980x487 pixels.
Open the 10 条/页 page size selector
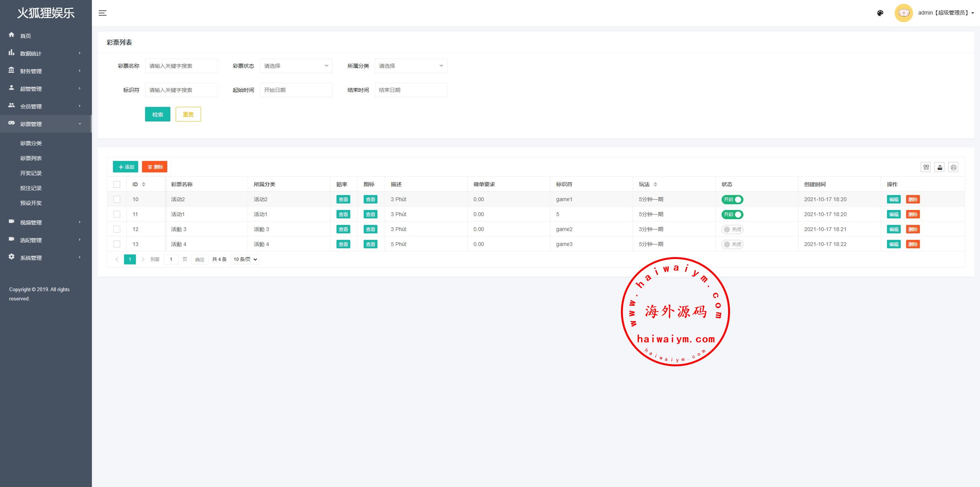[x=245, y=259]
